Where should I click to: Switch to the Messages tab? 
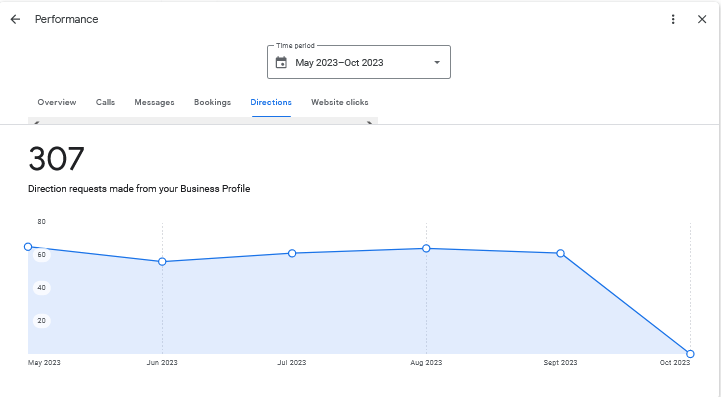pos(154,102)
